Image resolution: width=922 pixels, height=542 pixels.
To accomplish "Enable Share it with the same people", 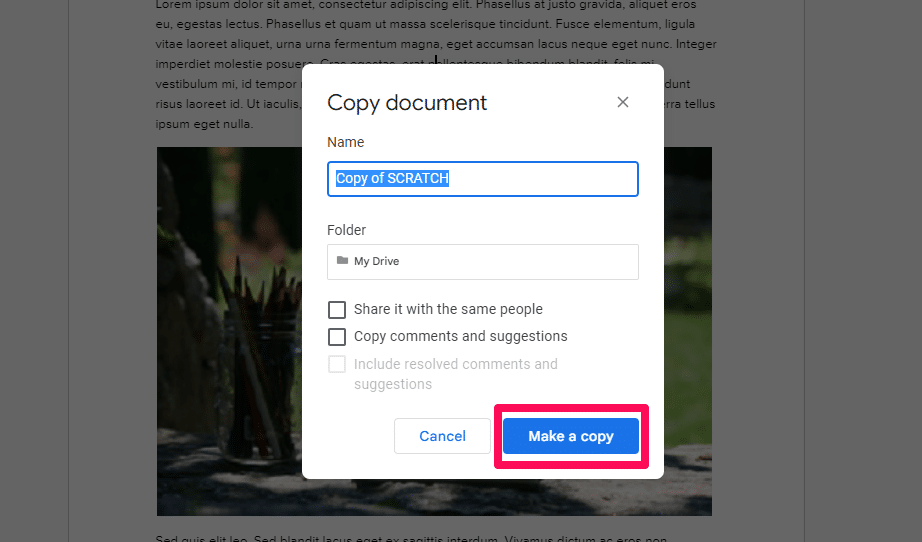I will point(337,310).
